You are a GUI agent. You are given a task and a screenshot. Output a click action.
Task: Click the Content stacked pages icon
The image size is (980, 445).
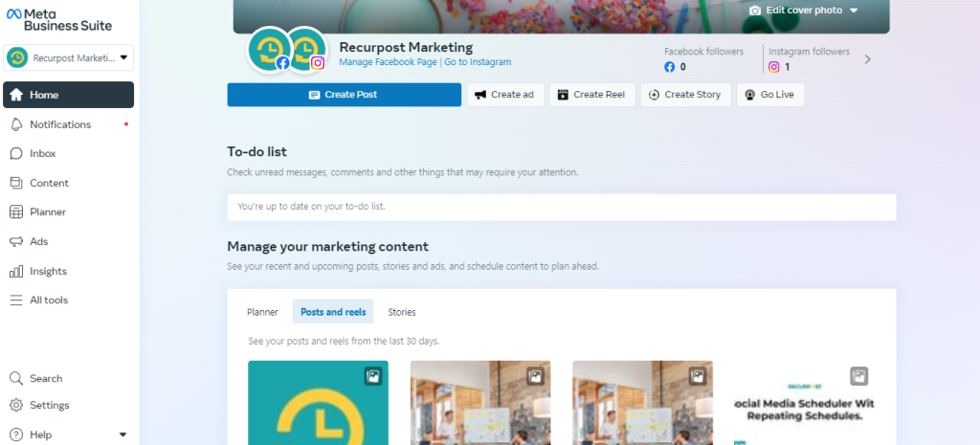pyautogui.click(x=17, y=183)
